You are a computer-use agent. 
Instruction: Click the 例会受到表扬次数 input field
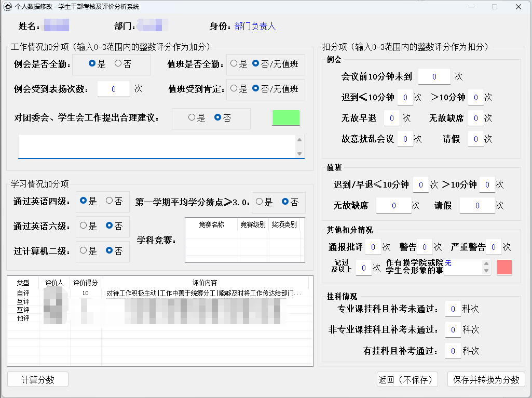coord(113,89)
